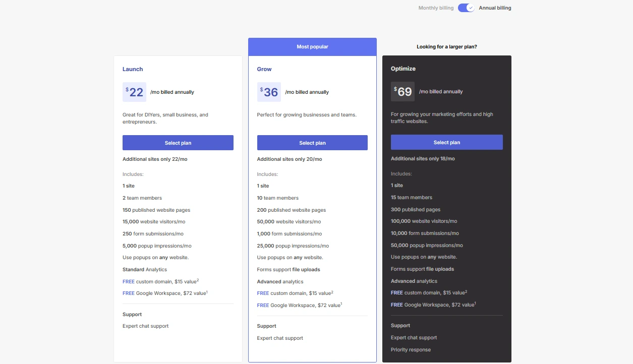Click the Looking for a larger plan? text

pos(447,46)
